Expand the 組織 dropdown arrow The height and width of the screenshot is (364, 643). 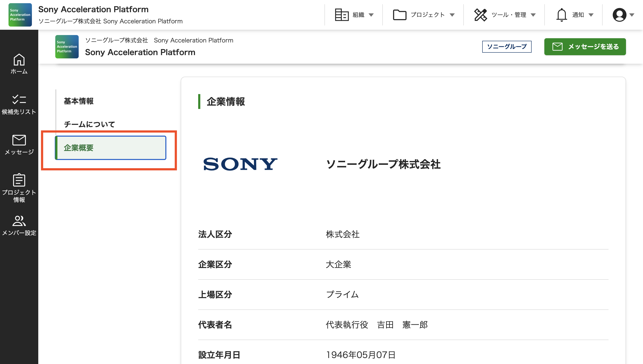(x=371, y=15)
